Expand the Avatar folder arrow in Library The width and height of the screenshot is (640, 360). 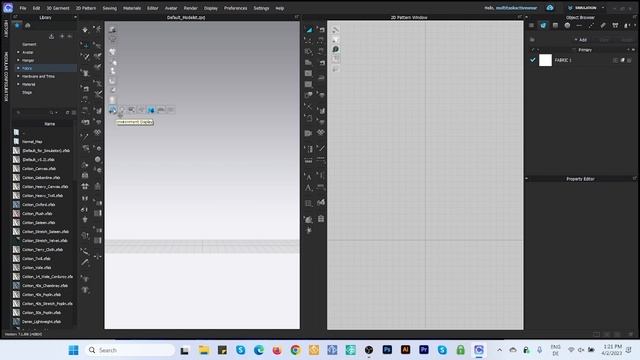(x=18, y=52)
